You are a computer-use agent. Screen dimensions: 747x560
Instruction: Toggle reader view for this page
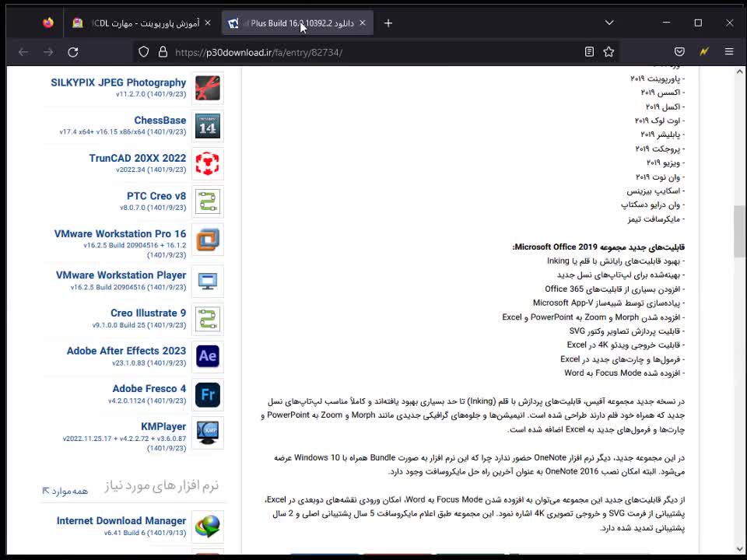point(588,51)
